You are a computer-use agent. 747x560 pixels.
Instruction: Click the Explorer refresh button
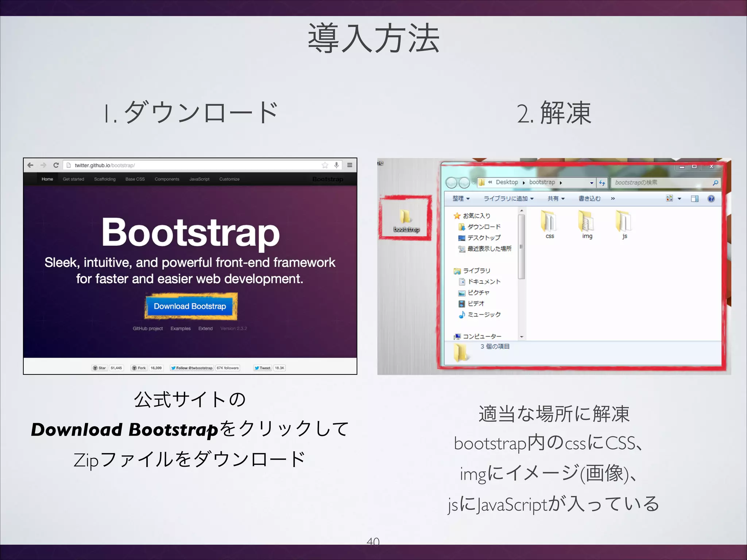(602, 183)
